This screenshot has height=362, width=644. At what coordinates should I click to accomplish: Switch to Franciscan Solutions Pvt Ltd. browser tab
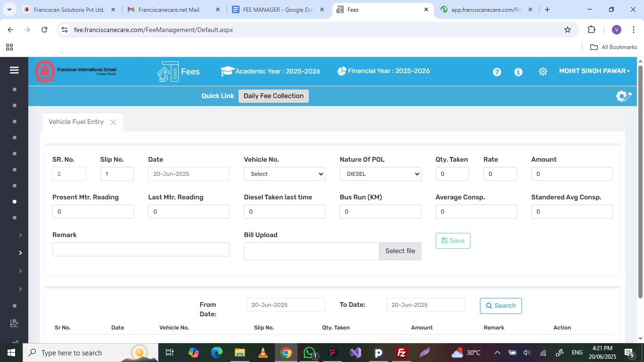pos(69,9)
